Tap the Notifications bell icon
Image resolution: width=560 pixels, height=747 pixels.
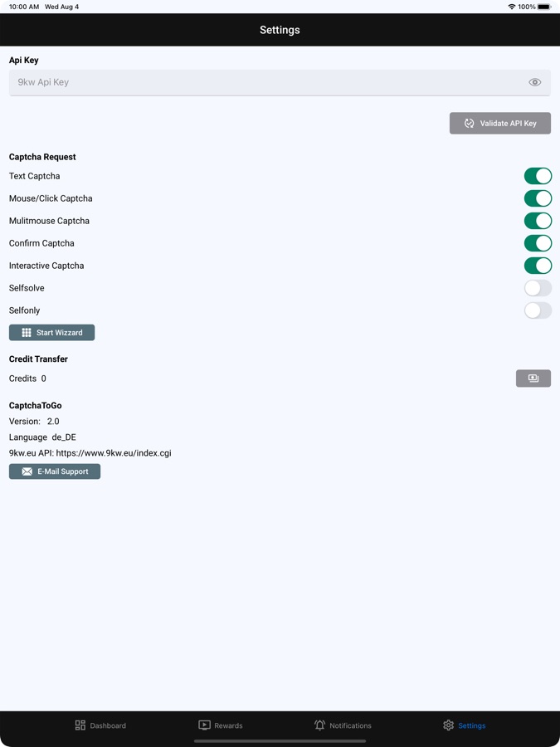(x=319, y=725)
